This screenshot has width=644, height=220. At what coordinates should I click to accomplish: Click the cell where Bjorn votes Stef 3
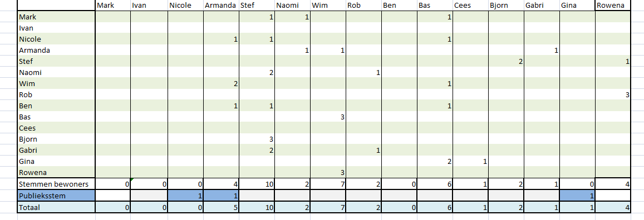(x=257, y=139)
